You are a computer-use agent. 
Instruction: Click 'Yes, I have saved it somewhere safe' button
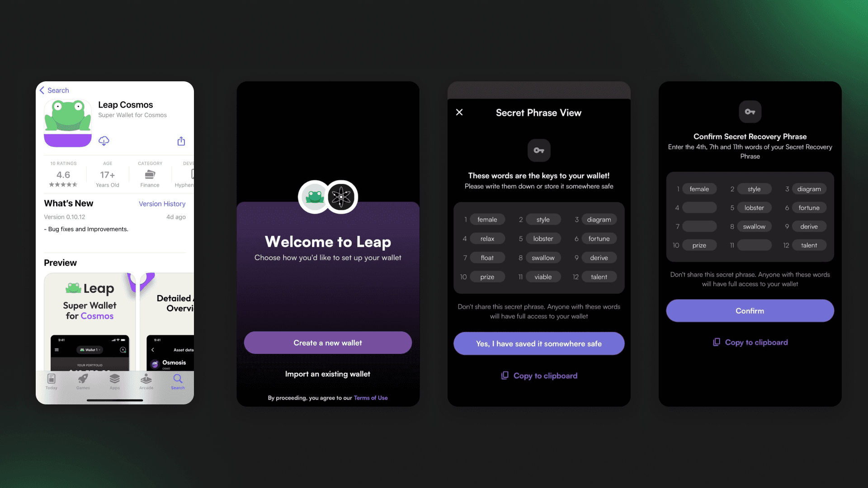(x=538, y=343)
